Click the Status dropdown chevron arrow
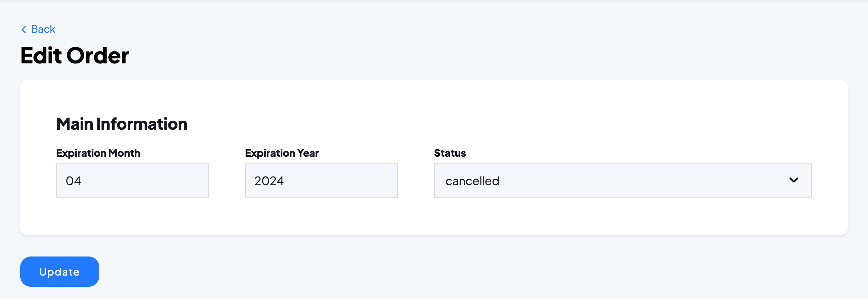 [794, 180]
